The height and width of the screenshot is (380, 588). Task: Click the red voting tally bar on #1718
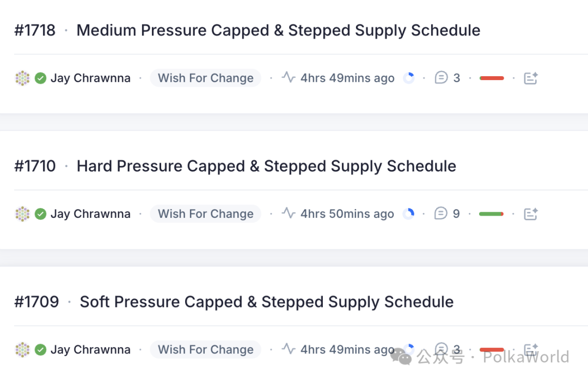492,78
